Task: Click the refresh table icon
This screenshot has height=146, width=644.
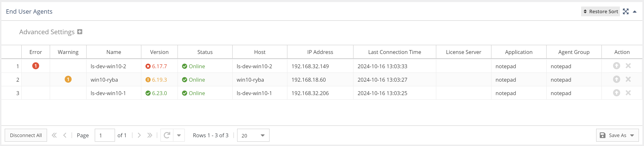Action: point(167,135)
